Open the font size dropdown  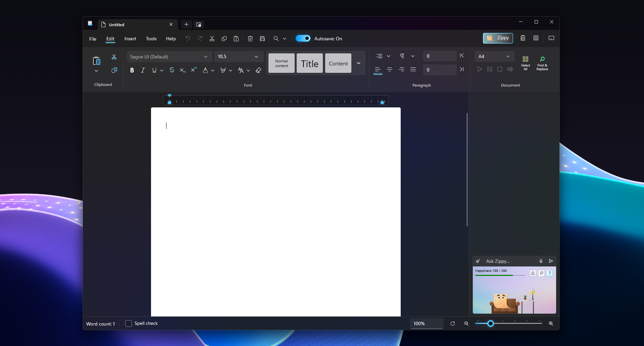[x=238, y=56]
